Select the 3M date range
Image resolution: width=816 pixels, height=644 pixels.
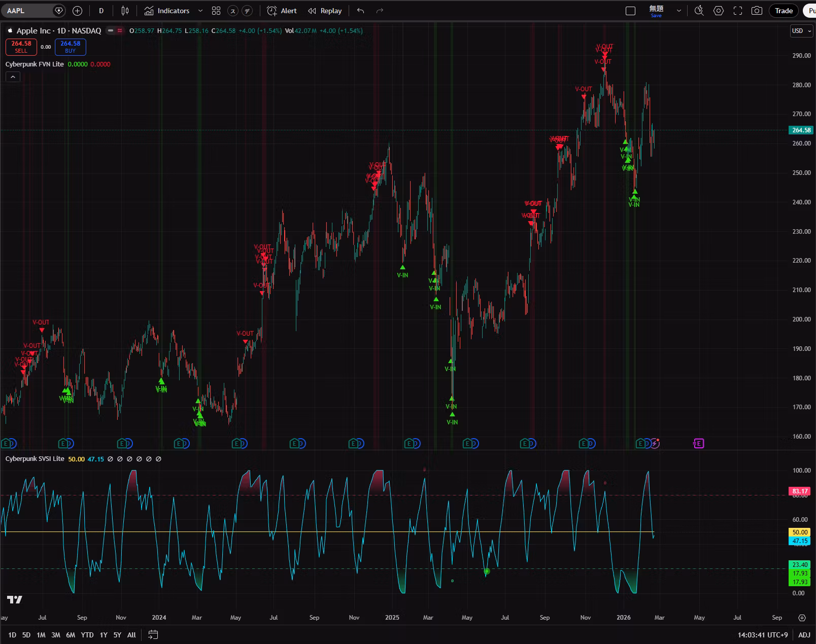[x=56, y=635]
